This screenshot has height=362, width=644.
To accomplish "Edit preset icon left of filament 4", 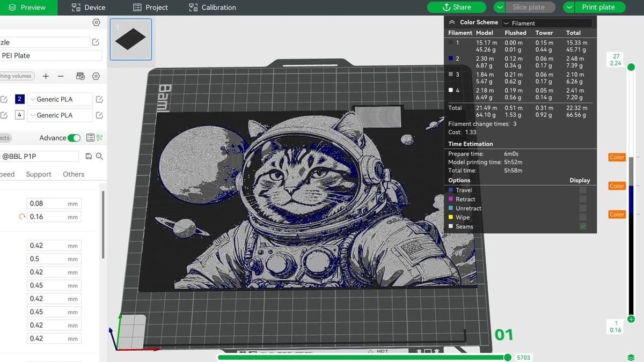I will 4,115.
